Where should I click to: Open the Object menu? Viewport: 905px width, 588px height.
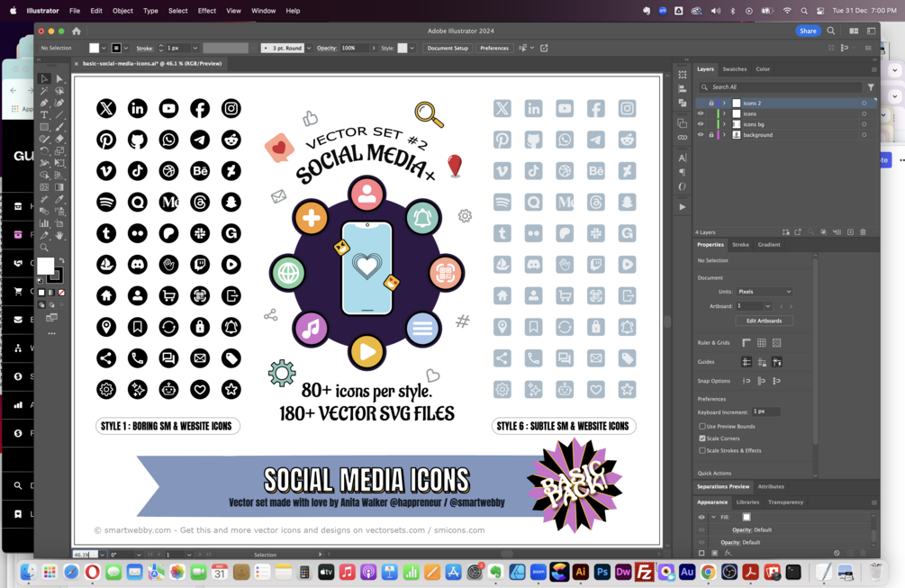coord(122,11)
